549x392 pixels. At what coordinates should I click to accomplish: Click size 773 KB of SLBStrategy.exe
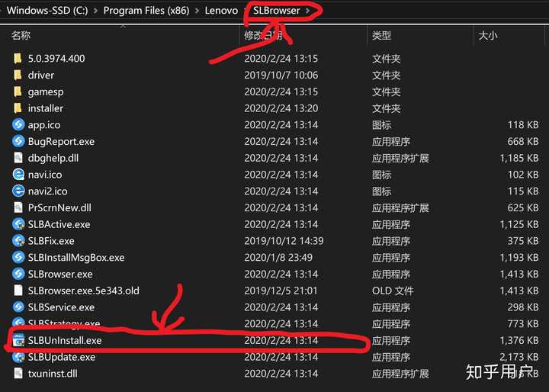tap(523, 323)
